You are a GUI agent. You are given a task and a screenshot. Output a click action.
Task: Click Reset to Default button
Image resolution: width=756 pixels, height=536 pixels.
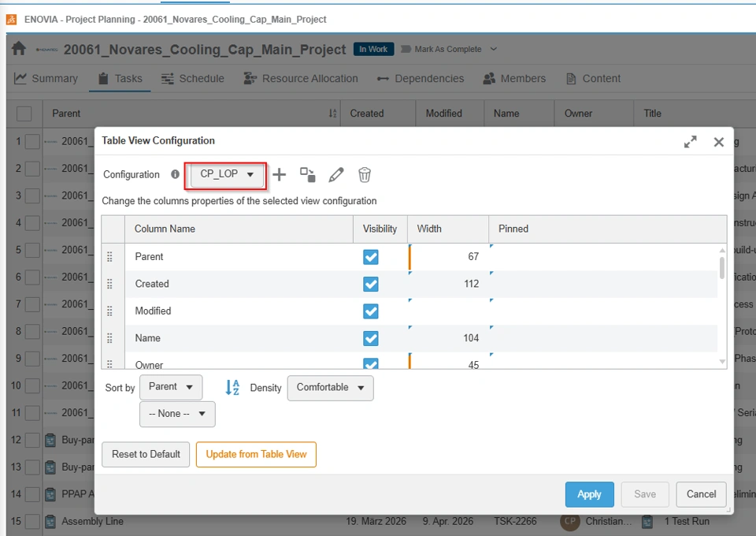coord(146,455)
